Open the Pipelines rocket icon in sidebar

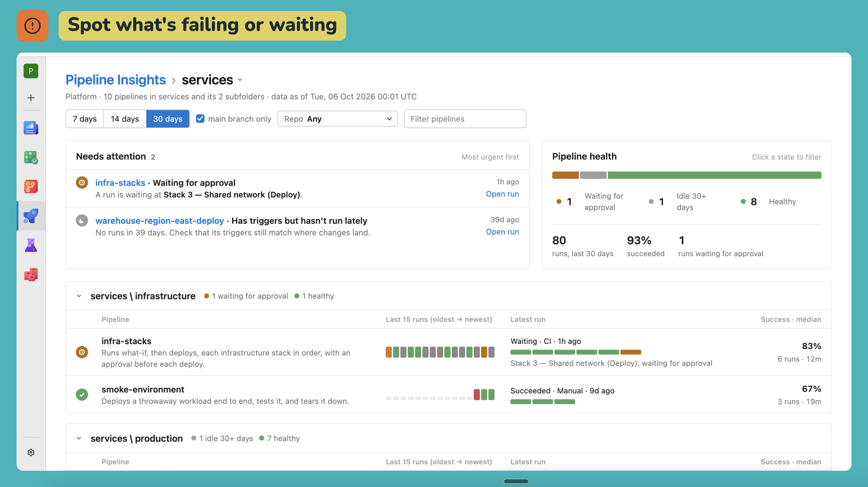(x=31, y=216)
